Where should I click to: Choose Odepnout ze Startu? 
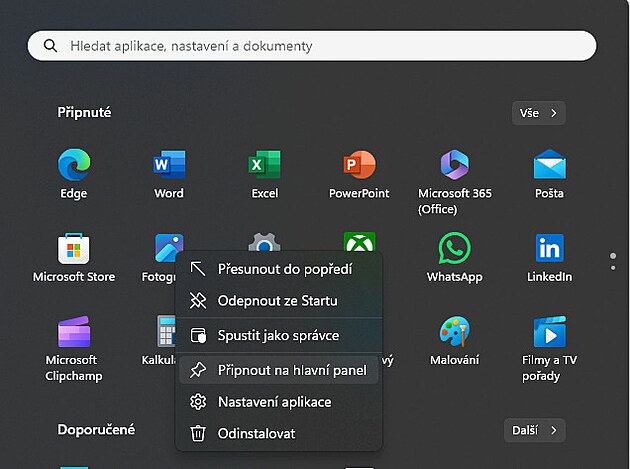click(277, 301)
